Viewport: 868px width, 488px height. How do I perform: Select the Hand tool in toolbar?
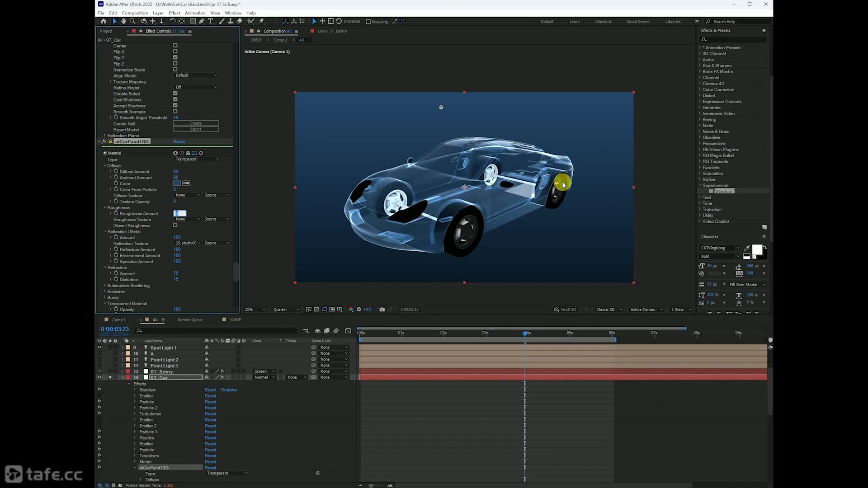pyautogui.click(x=123, y=21)
